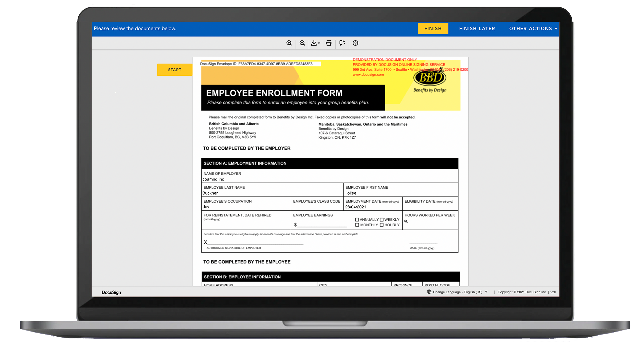Select the HOURLY earnings checkbox
This screenshot has width=644, height=342.
coord(382,225)
